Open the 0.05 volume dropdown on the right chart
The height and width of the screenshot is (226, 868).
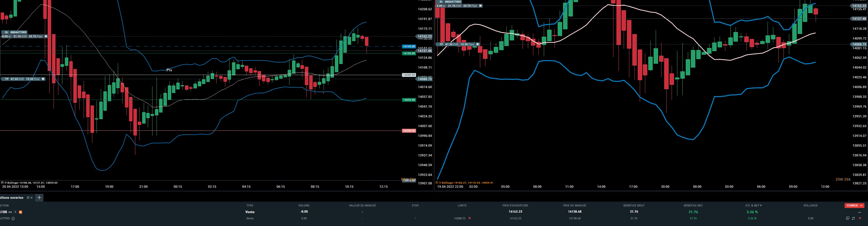tap(441, 6)
